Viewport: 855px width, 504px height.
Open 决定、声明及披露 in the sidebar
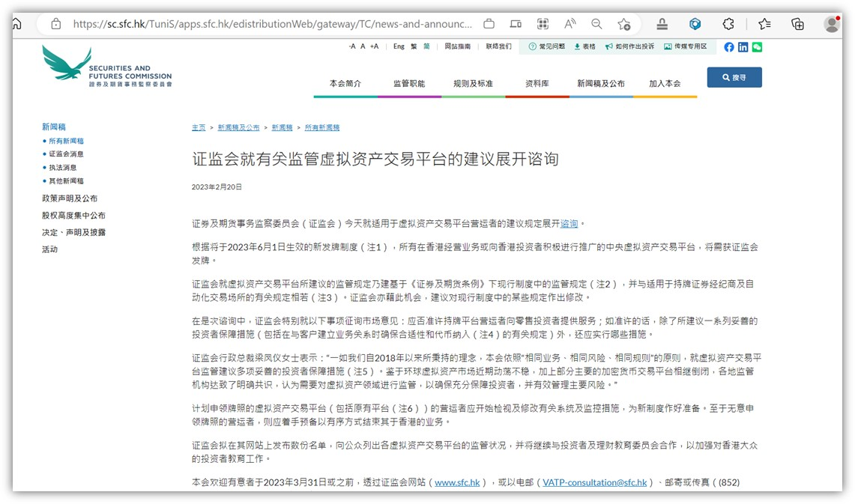tap(73, 232)
